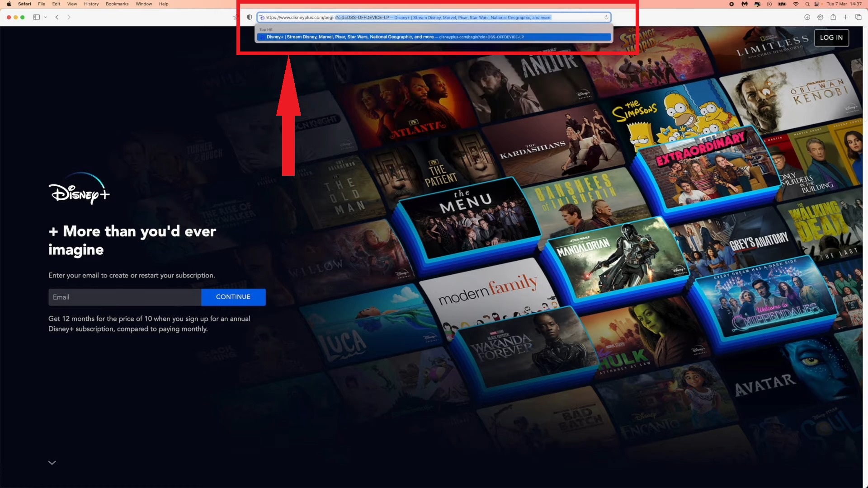Open Safari downloads from the toolbar
Viewport: 868px width, 488px height.
tap(807, 17)
